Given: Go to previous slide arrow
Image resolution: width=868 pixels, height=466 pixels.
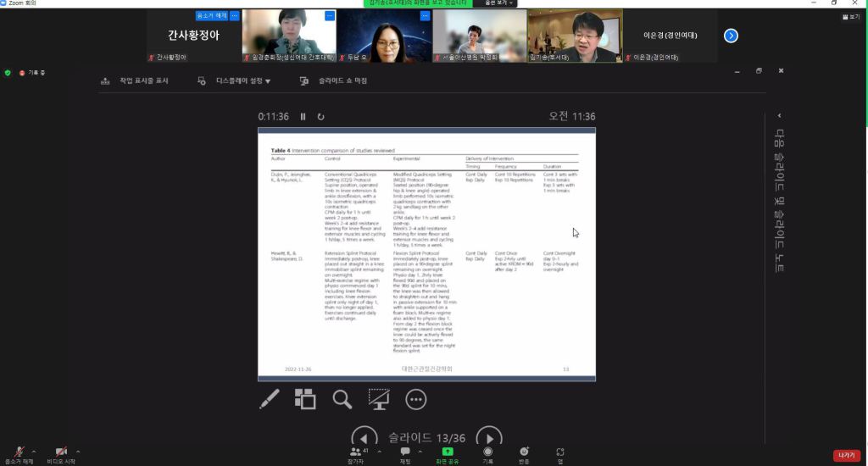Looking at the screenshot, I should 364,438.
